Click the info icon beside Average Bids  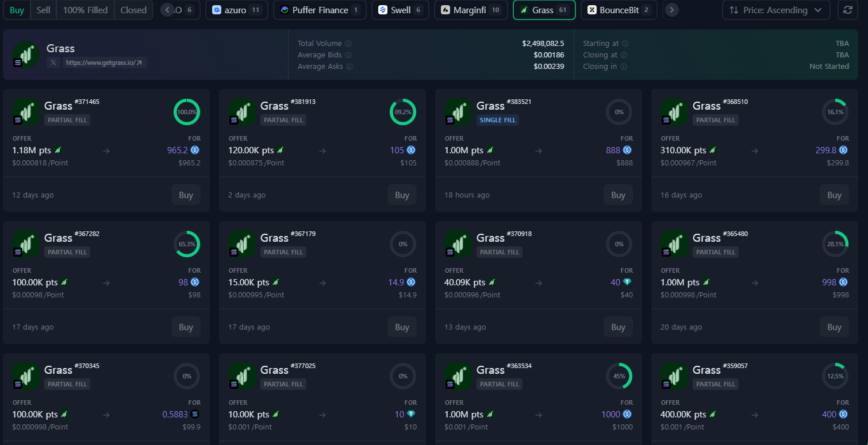point(348,55)
